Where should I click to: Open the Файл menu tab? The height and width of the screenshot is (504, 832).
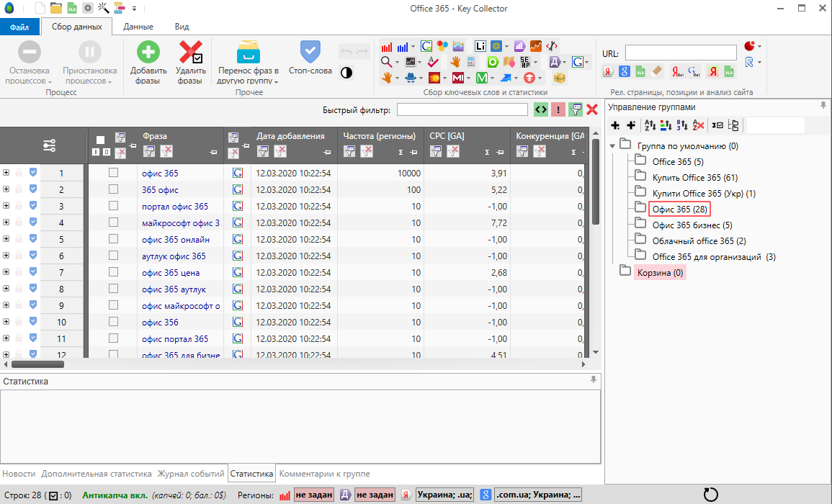pyautogui.click(x=19, y=27)
